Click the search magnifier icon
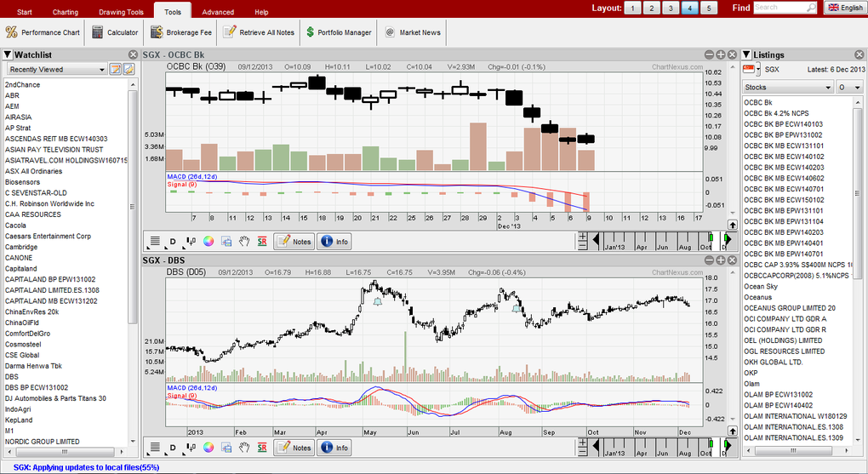 click(811, 7)
